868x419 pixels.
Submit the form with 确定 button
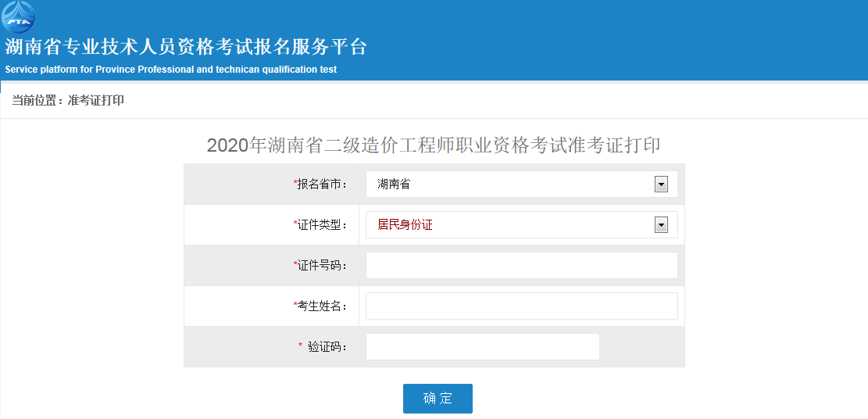[x=438, y=399]
